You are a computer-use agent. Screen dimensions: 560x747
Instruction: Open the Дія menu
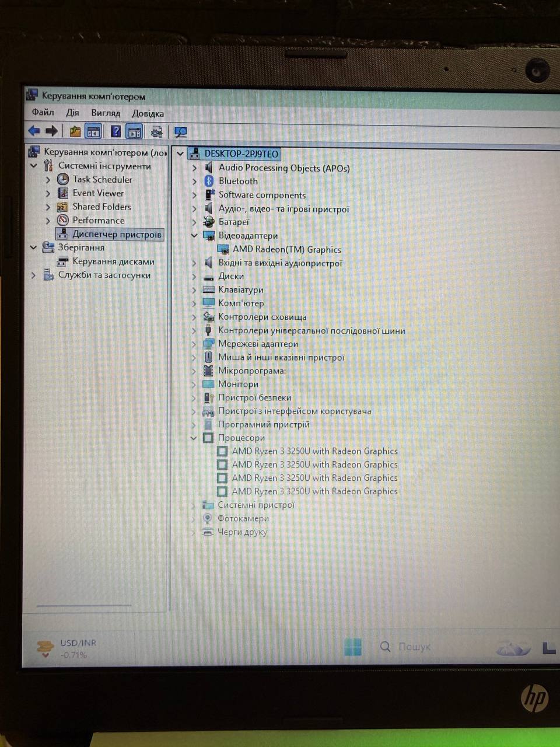click(x=73, y=113)
